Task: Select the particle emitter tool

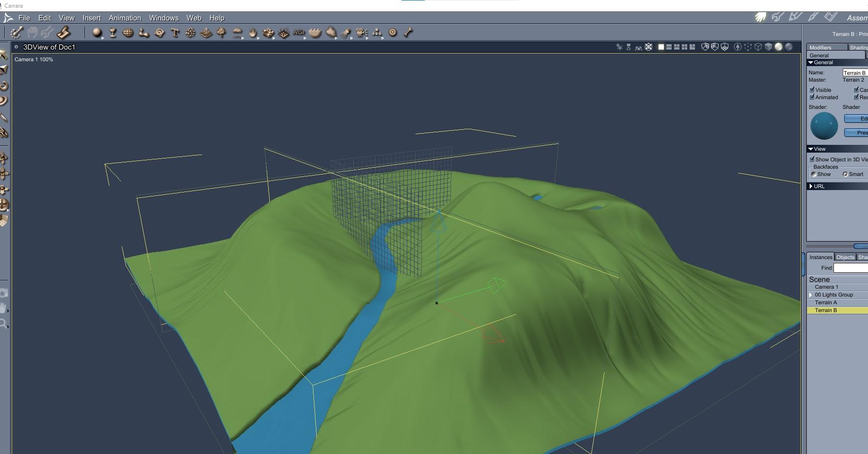Action: pyautogui.click(x=191, y=33)
